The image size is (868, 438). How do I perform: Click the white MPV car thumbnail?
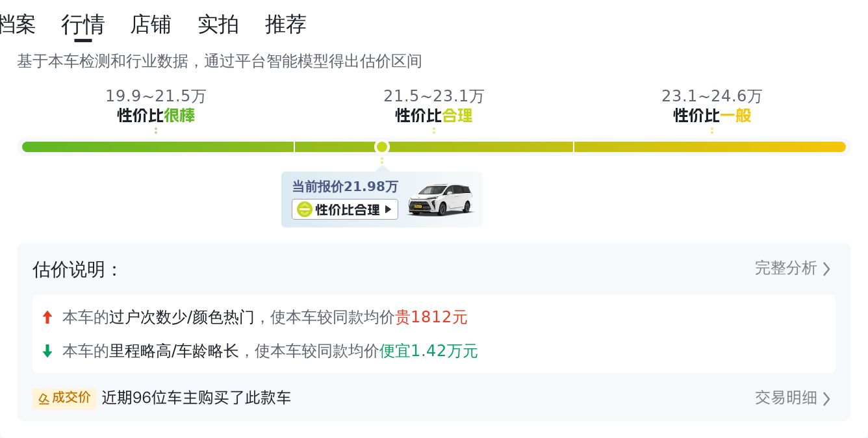[x=440, y=200]
